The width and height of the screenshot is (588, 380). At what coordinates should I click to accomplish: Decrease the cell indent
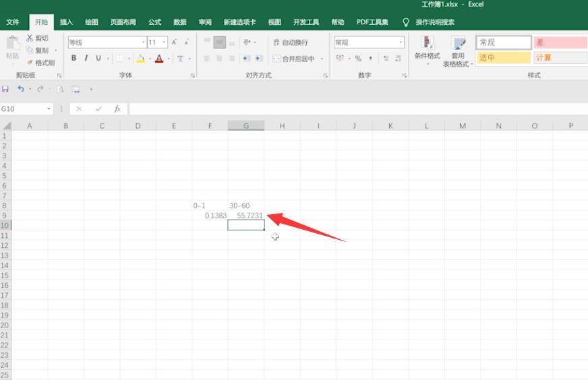[x=246, y=59]
